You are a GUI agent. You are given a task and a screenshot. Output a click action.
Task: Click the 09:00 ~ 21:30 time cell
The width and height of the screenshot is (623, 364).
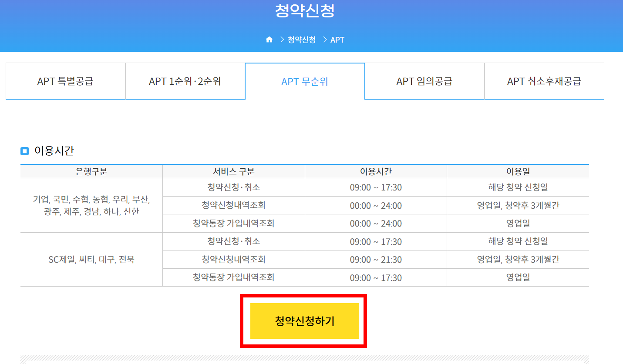(x=375, y=259)
